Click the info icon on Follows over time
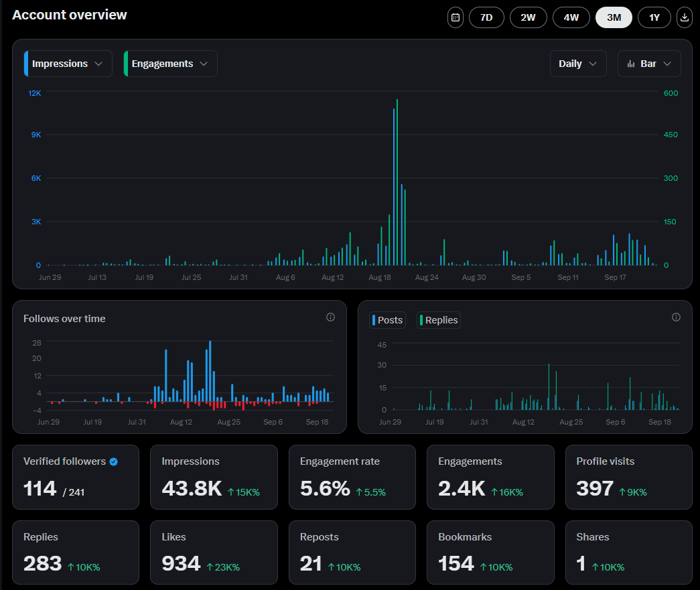700x590 pixels. pos(330,317)
